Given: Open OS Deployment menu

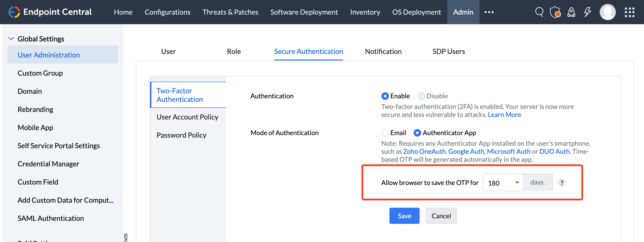Looking at the screenshot, I should pyautogui.click(x=417, y=12).
